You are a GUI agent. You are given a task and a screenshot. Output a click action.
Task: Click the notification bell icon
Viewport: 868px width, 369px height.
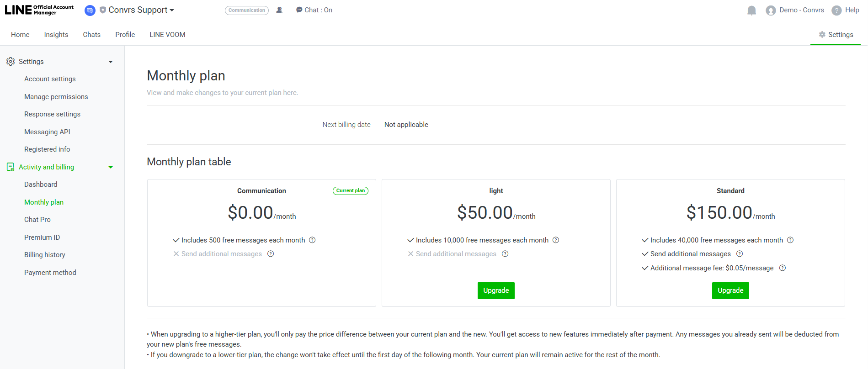[751, 11]
